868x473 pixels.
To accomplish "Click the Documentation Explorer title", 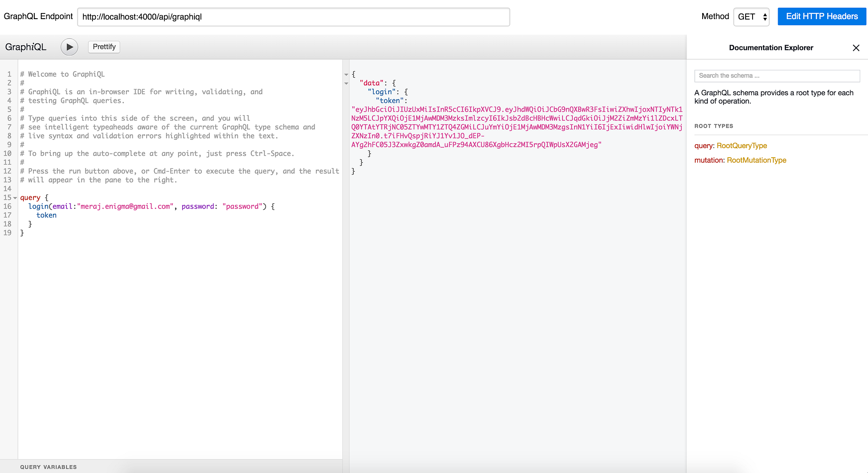I will point(771,48).
